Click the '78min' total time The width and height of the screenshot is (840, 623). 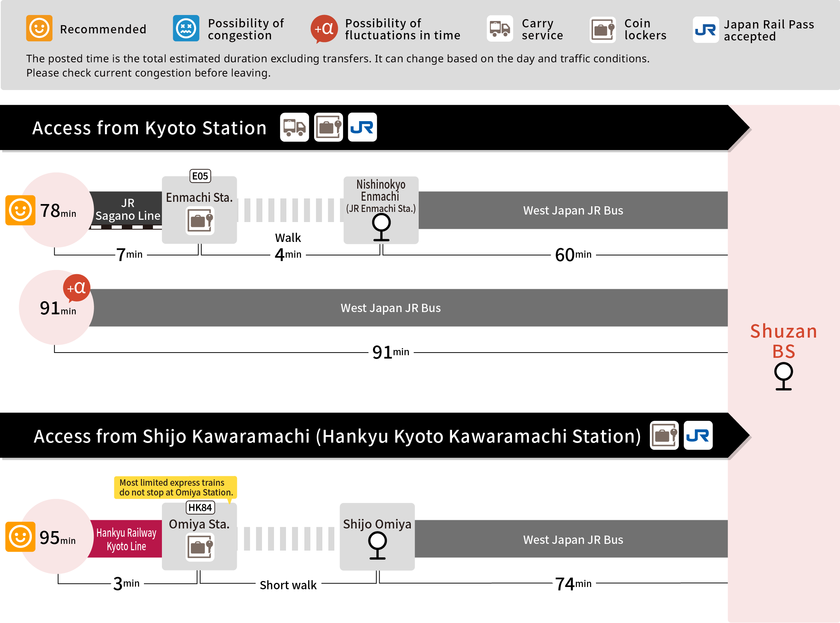click(58, 211)
